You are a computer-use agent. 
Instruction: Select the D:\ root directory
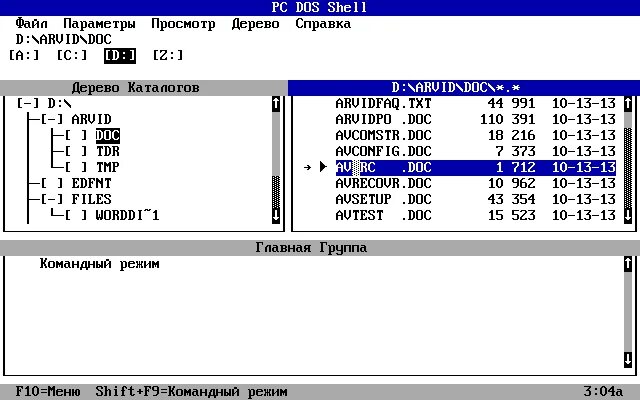point(60,103)
